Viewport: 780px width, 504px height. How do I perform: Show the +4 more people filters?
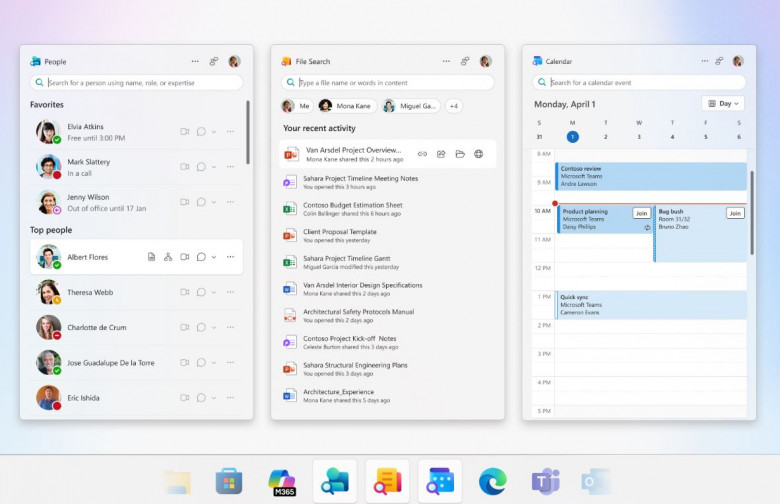pos(454,106)
